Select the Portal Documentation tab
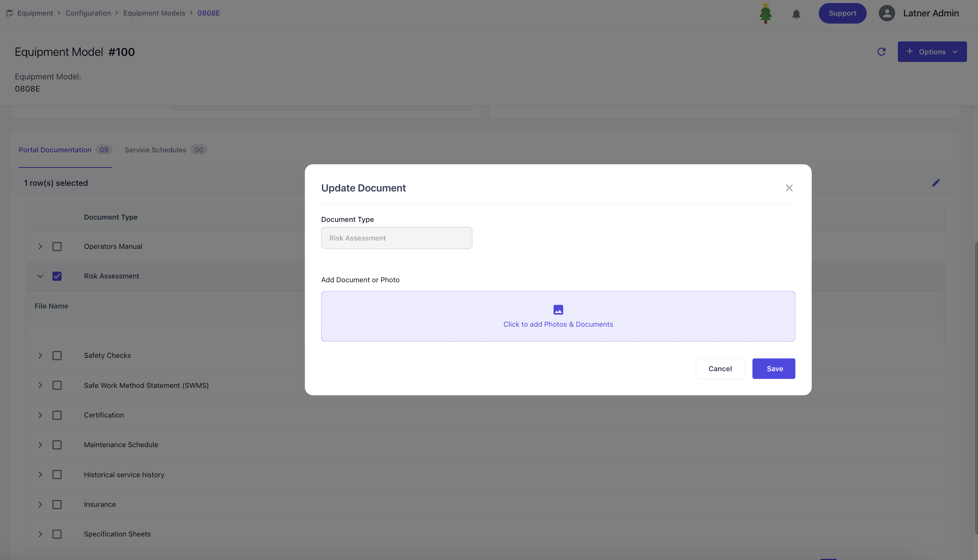This screenshot has height=560, width=978. point(55,150)
